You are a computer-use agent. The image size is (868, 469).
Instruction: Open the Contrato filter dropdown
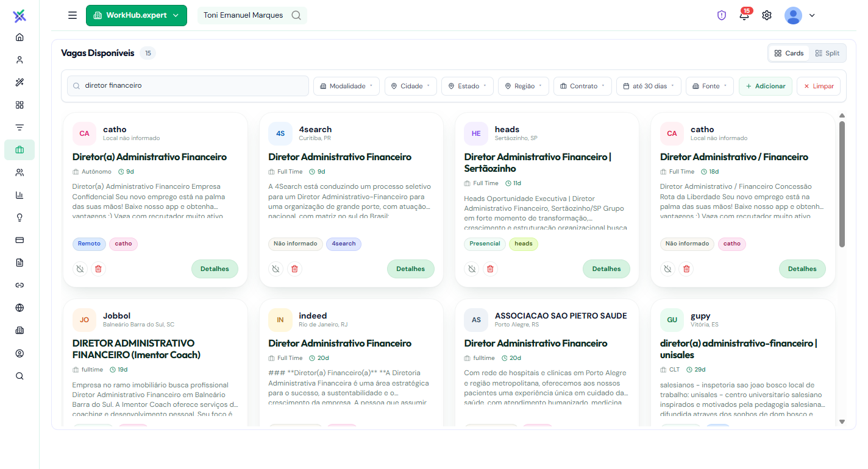point(583,86)
